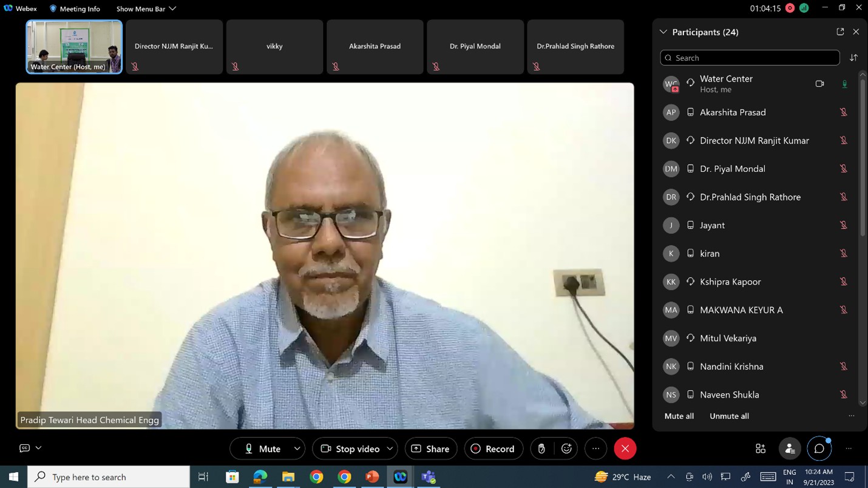Screen dimensions: 868x488
Task: Pop out the Participants panel
Action: [x=840, y=31]
